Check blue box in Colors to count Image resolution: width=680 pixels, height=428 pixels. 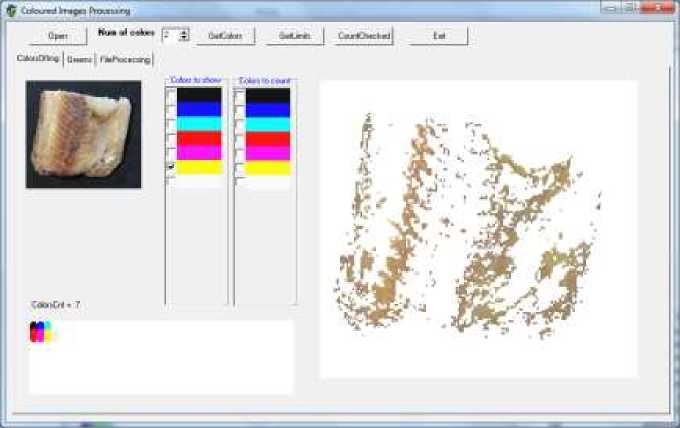pyautogui.click(x=239, y=109)
